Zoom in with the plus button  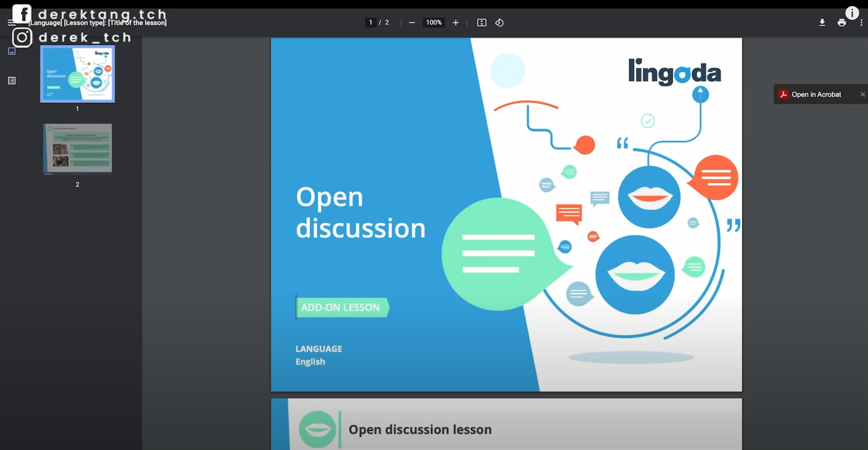click(x=456, y=23)
